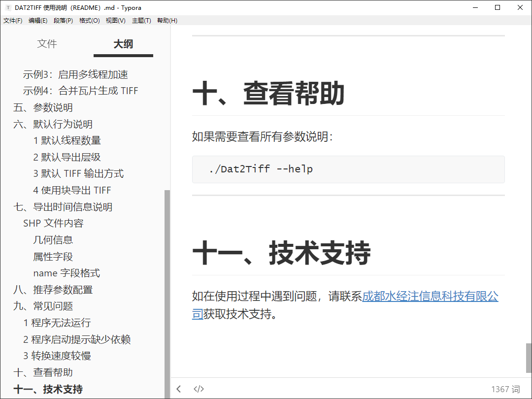This screenshot has width=532, height=399.
Task: Go to outline heading 五、参数说明
Action: tap(43, 107)
